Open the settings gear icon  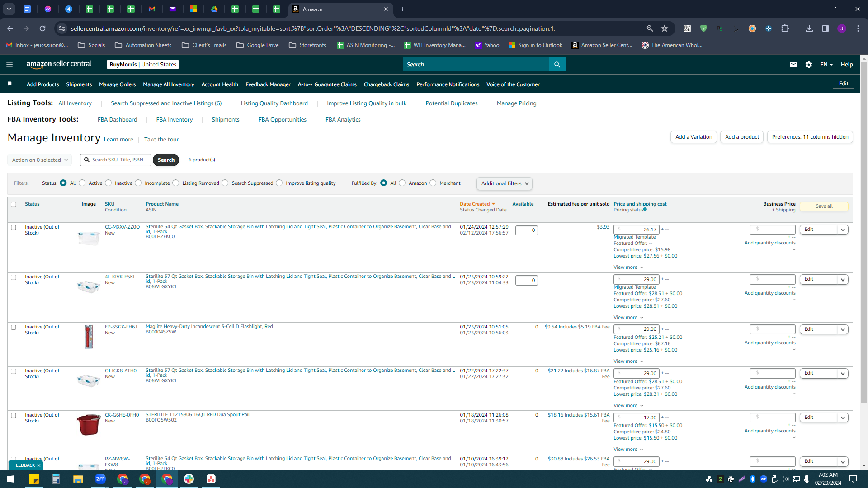coord(809,65)
